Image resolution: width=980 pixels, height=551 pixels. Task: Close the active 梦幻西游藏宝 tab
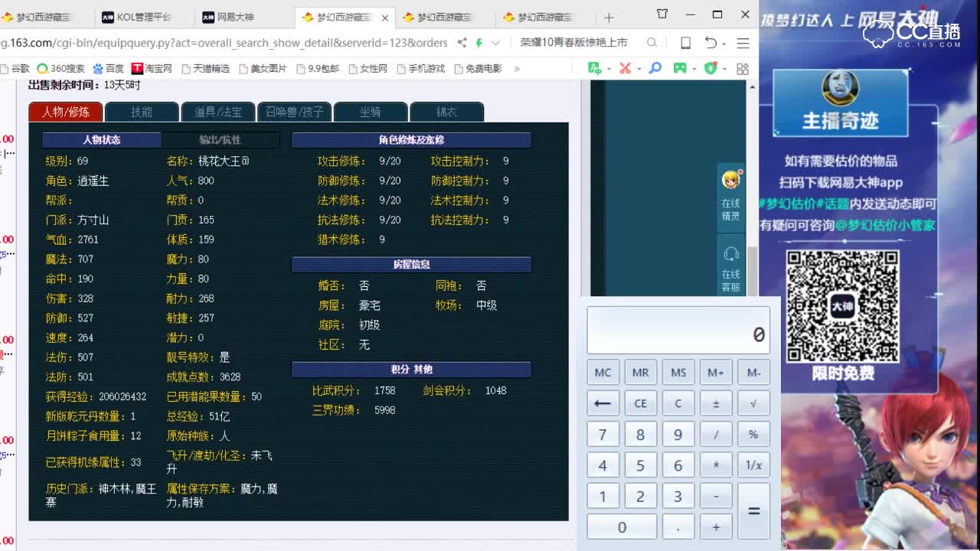[x=385, y=18]
